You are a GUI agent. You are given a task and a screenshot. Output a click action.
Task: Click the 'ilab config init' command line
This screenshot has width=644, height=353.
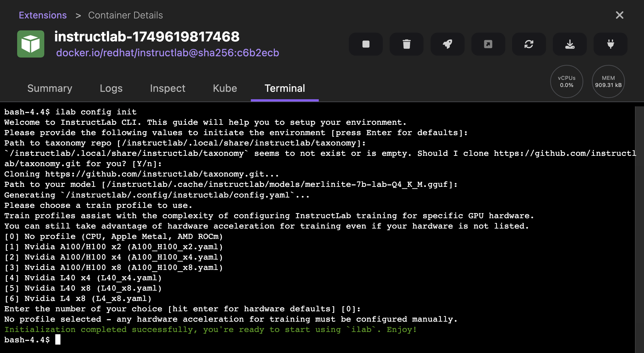point(70,112)
